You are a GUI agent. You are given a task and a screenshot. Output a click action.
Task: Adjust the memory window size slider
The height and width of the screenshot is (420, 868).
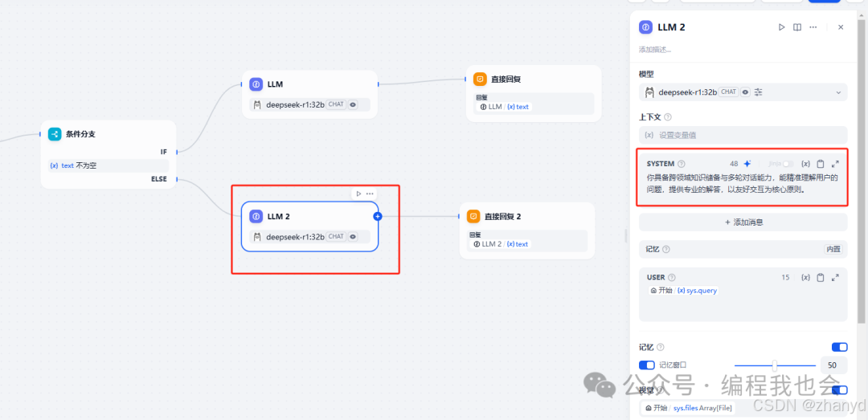click(774, 365)
